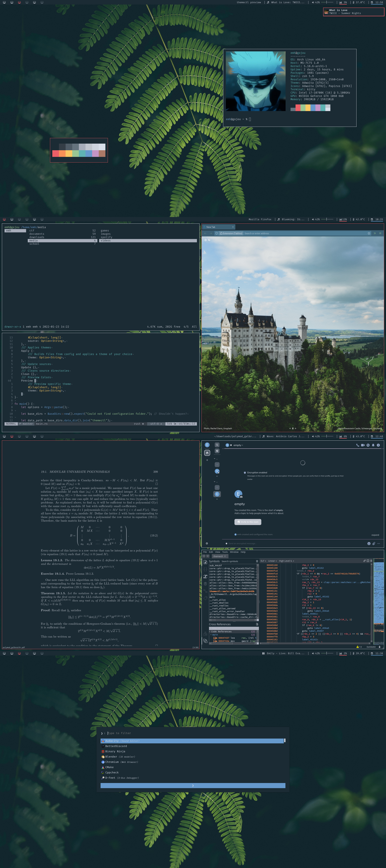Open Binary Ninja Tools menu
The height and width of the screenshot is (868, 386).
[225, 552]
